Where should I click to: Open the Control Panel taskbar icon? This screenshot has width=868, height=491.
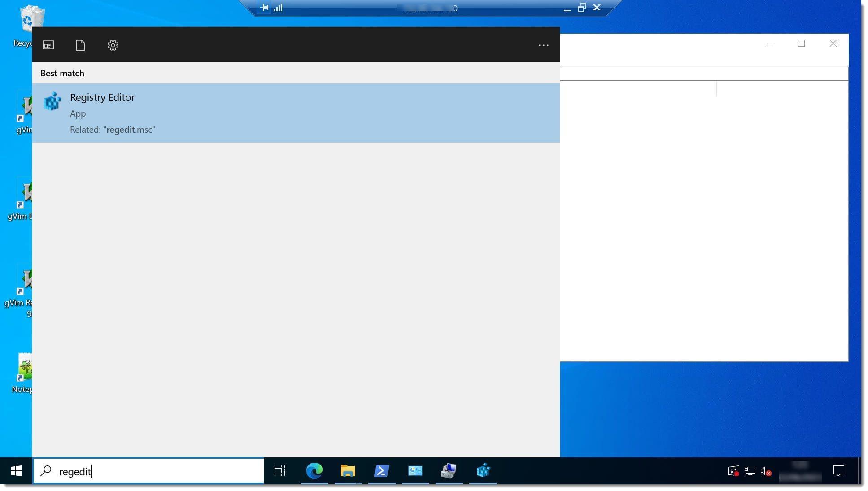point(415,471)
